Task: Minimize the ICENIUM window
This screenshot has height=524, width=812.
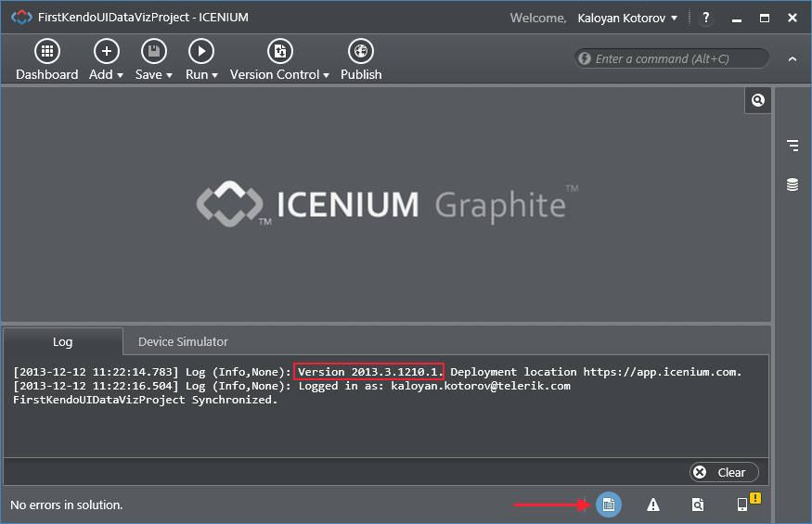Action: coord(737,19)
